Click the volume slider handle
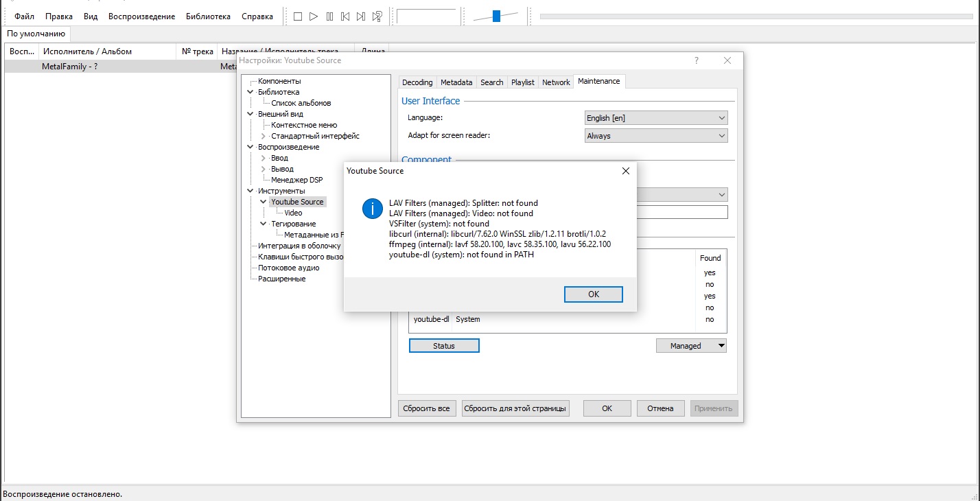The width and height of the screenshot is (980, 501). [496, 16]
